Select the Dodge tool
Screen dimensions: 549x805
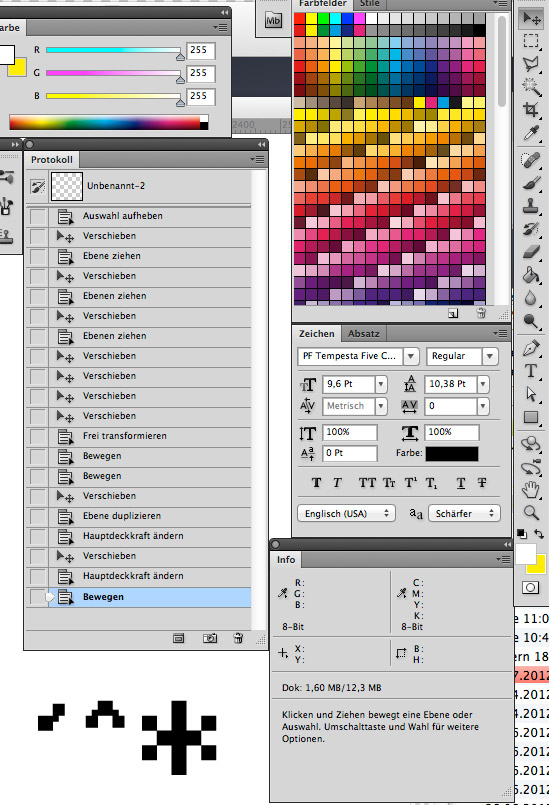coord(531,321)
